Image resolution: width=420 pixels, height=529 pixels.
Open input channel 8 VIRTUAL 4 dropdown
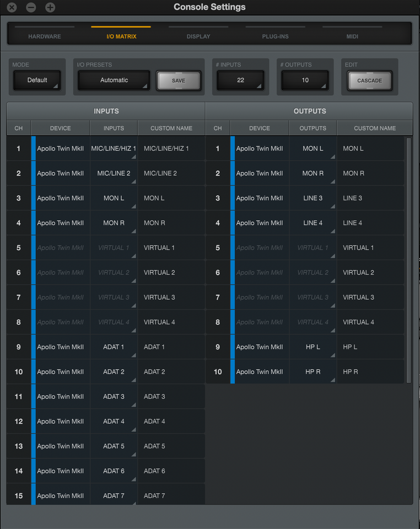tap(114, 322)
